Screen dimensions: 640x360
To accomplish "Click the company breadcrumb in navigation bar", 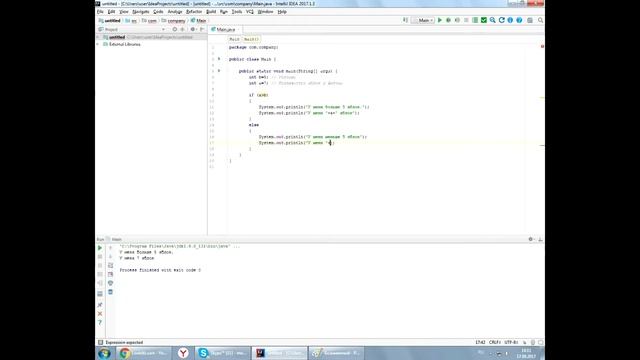I will 173,20.
